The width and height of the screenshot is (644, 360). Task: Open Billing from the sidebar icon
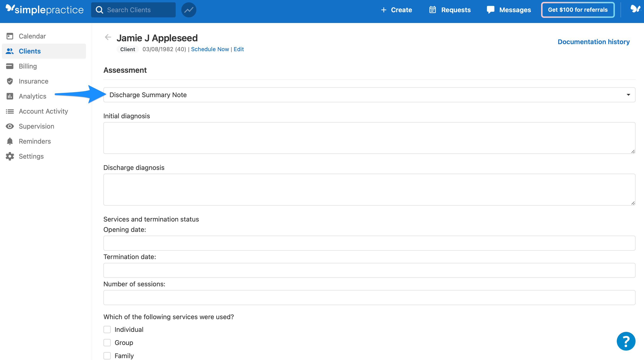10,66
